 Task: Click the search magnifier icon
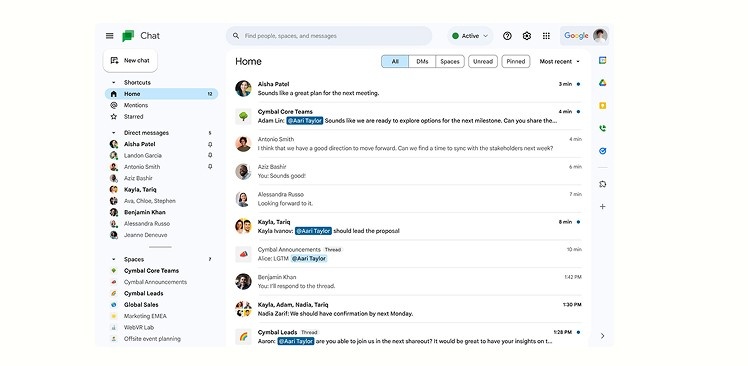tap(236, 36)
